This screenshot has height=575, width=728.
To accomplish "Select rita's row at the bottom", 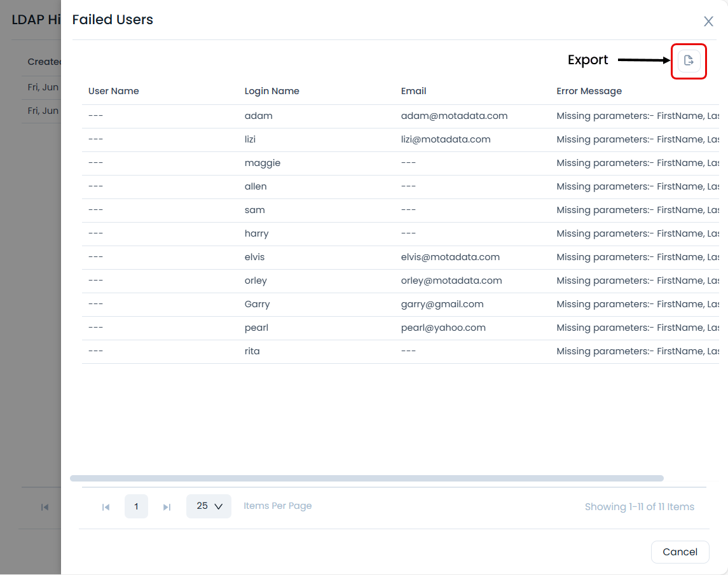I will coord(318,351).
